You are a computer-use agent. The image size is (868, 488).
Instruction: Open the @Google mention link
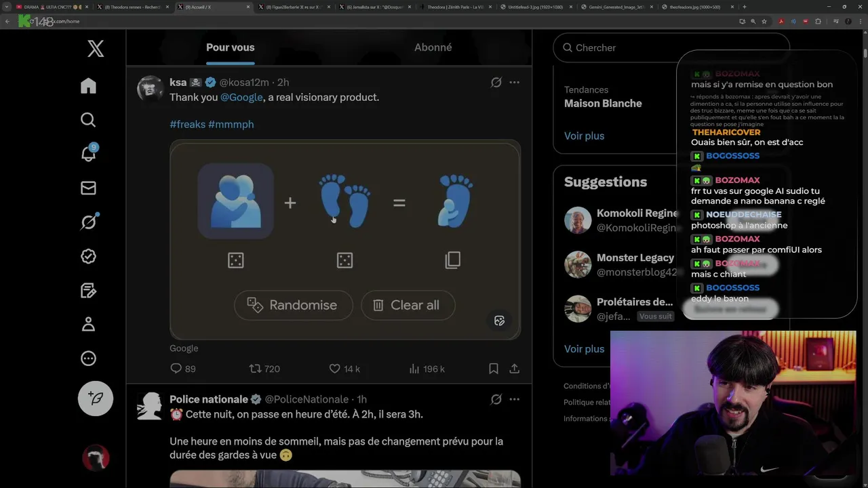click(241, 97)
